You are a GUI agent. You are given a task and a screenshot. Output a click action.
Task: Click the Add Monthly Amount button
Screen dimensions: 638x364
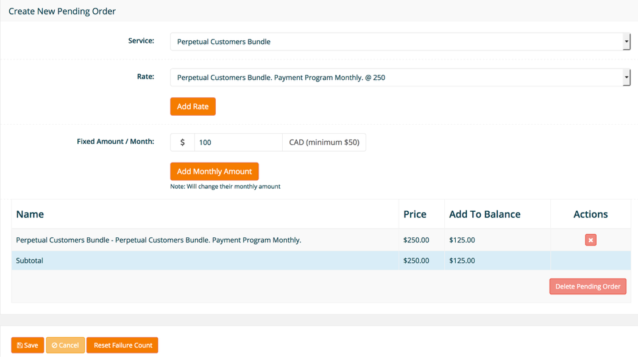tap(214, 172)
